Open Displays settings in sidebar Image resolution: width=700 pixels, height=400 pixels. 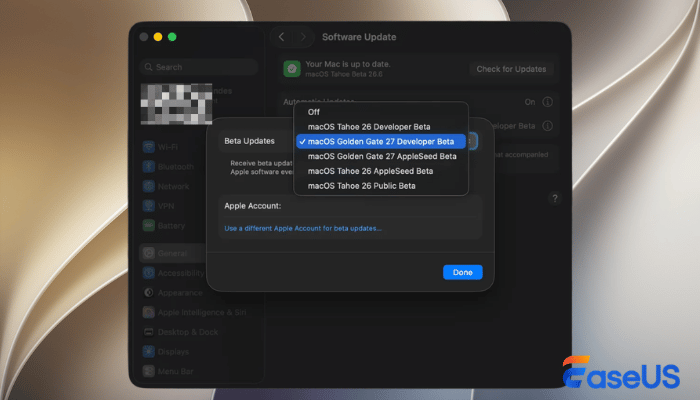coord(166,351)
